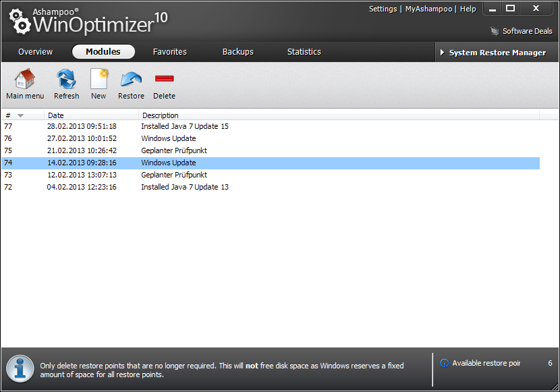
Task: Open the Help link
Action: [468, 9]
